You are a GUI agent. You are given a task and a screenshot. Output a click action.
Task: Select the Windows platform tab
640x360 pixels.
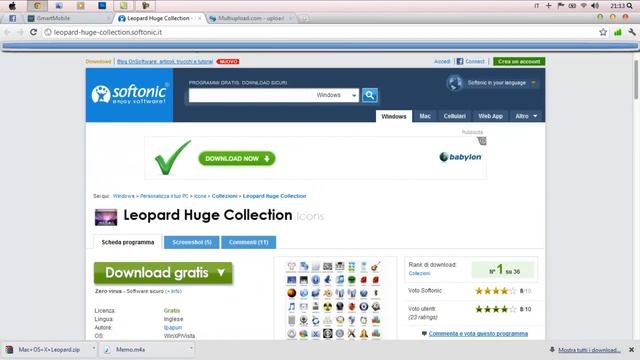click(394, 116)
